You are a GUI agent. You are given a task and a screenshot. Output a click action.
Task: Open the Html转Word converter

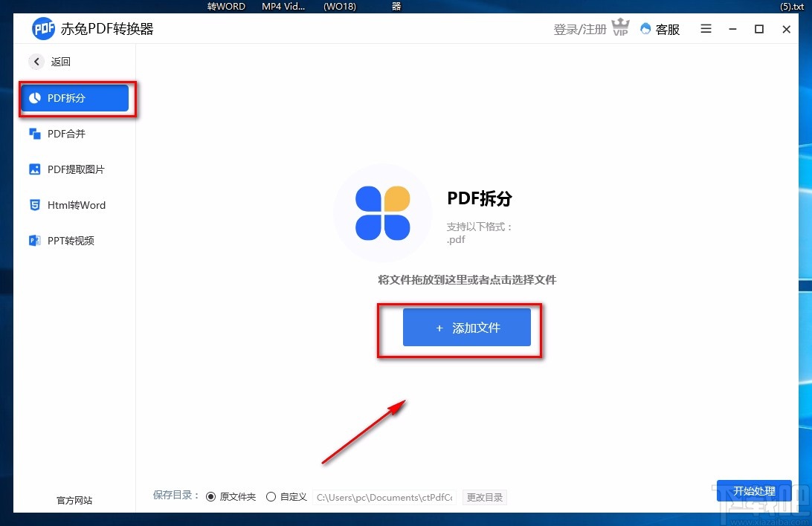(74, 204)
